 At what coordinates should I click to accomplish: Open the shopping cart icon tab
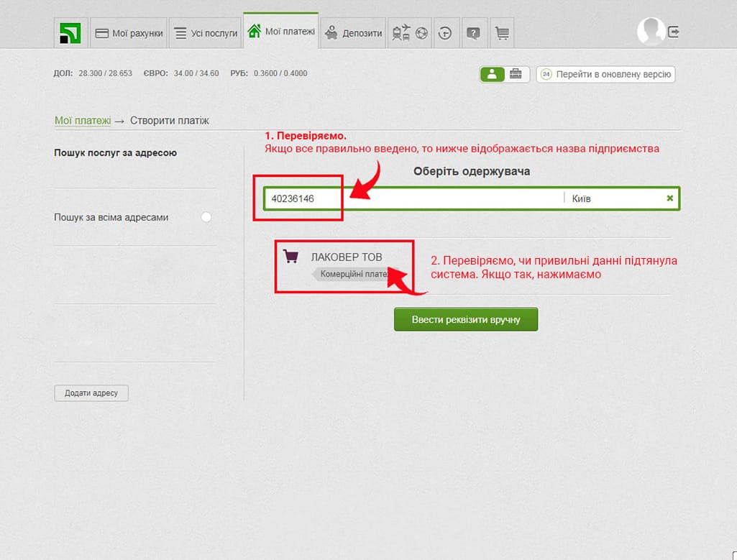tap(502, 33)
